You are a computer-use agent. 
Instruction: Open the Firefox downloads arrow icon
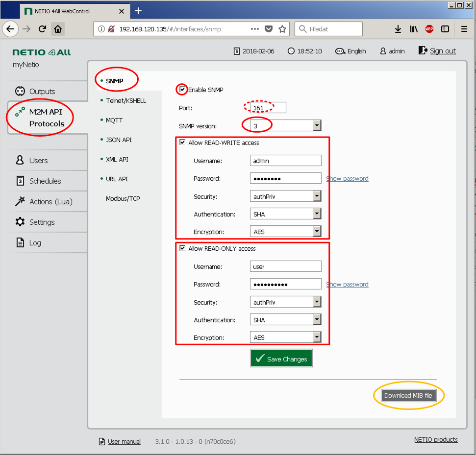coord(398,29)
